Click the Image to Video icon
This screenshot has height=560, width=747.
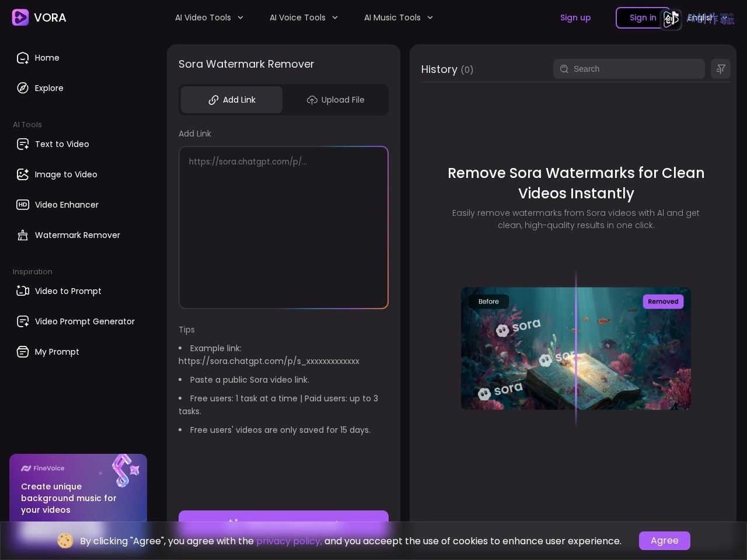tap(23, 174)
